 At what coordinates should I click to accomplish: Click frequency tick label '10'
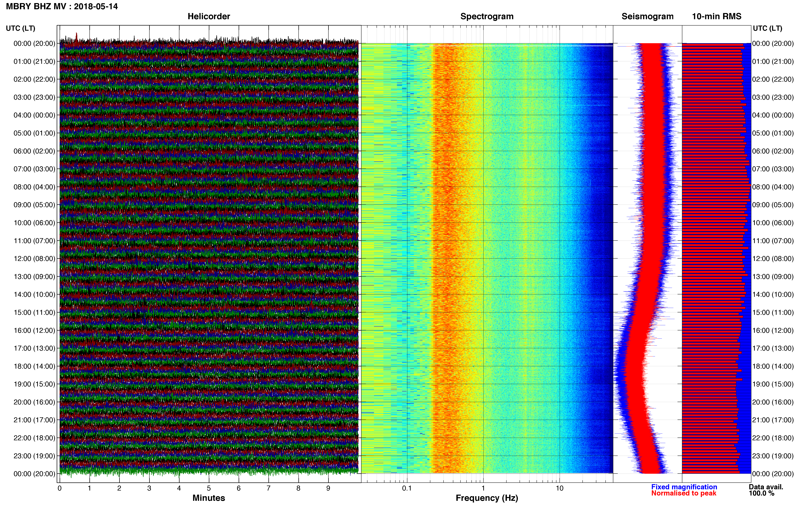[x=559, y=488]
